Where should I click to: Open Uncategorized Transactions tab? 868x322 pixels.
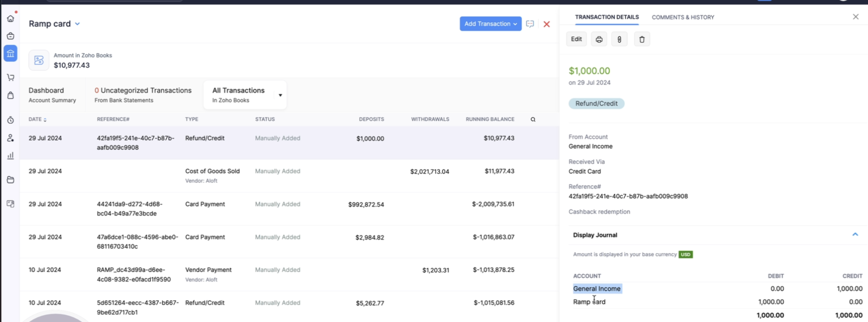(x=143, y=95)
